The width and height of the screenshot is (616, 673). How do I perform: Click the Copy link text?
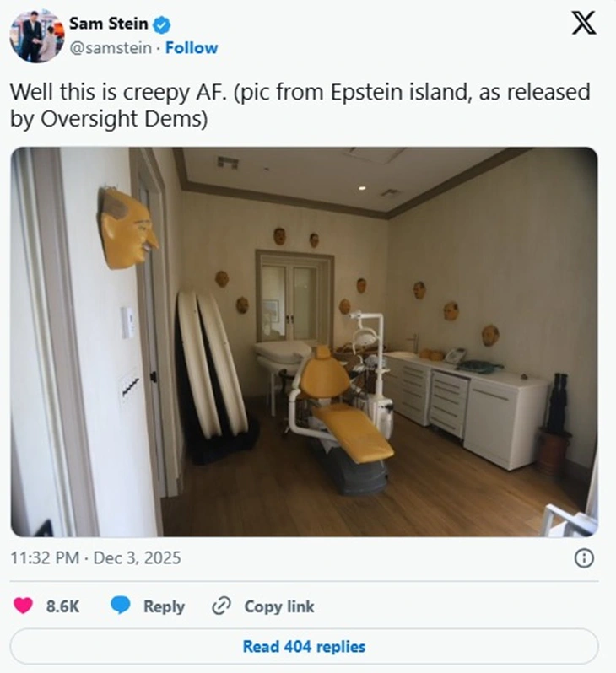click(279, 606)
